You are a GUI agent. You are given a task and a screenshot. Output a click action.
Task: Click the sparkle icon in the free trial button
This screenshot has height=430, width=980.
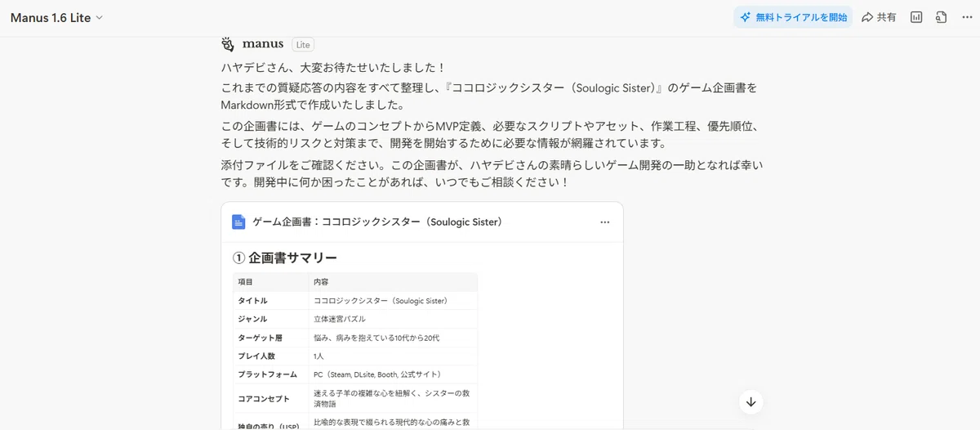[x=745, y=17]
